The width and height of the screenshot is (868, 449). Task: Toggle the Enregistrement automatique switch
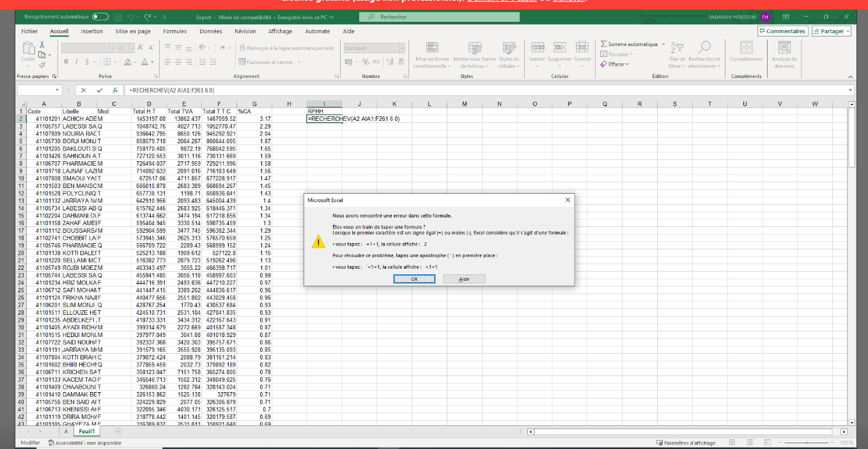pyautogui.click(x=100, y=17)
